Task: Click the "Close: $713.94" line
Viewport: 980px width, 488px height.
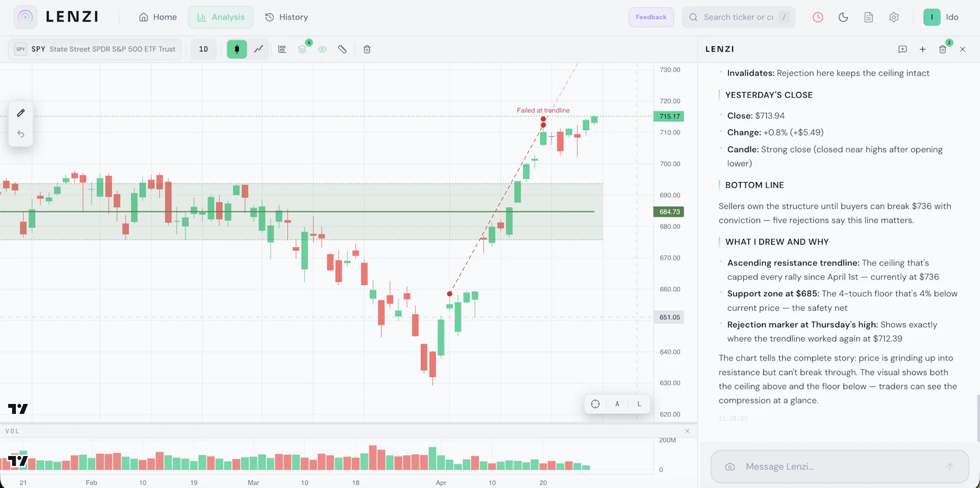Action: [756, 116]
